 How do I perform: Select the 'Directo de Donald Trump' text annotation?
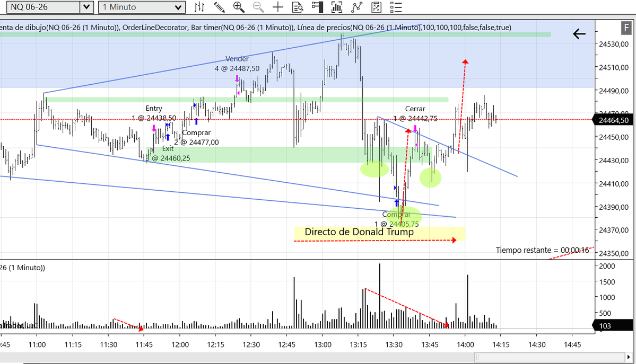pos(359,232)
